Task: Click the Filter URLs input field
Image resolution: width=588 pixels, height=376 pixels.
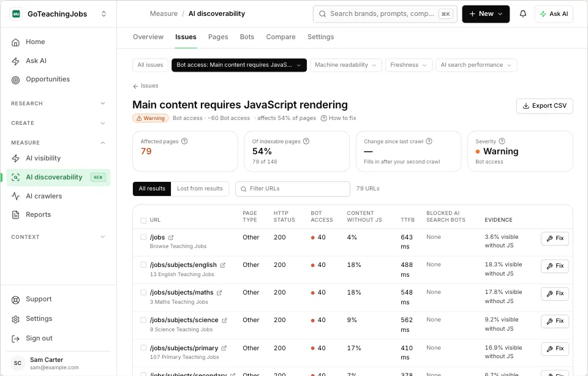Action: coord(293,189)
